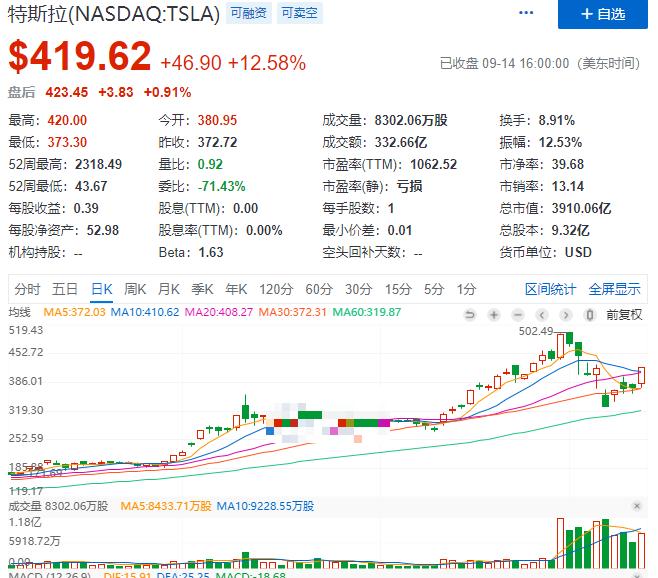Image resolution: width=658 pixels, height=578 pixels.
Task: Click the 今开 380.95 value
Action: tap(217, 120)
